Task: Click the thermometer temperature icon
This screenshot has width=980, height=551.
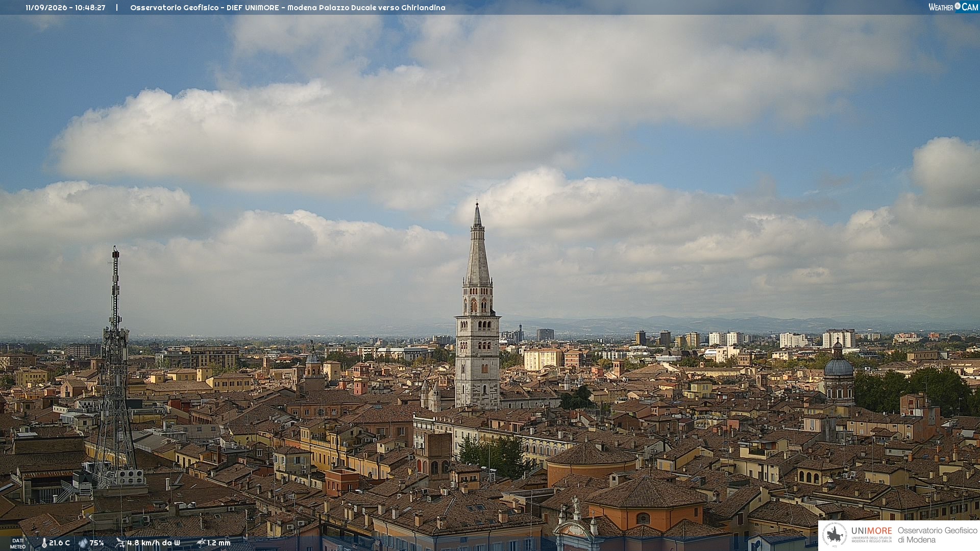Action: [44, 543]
